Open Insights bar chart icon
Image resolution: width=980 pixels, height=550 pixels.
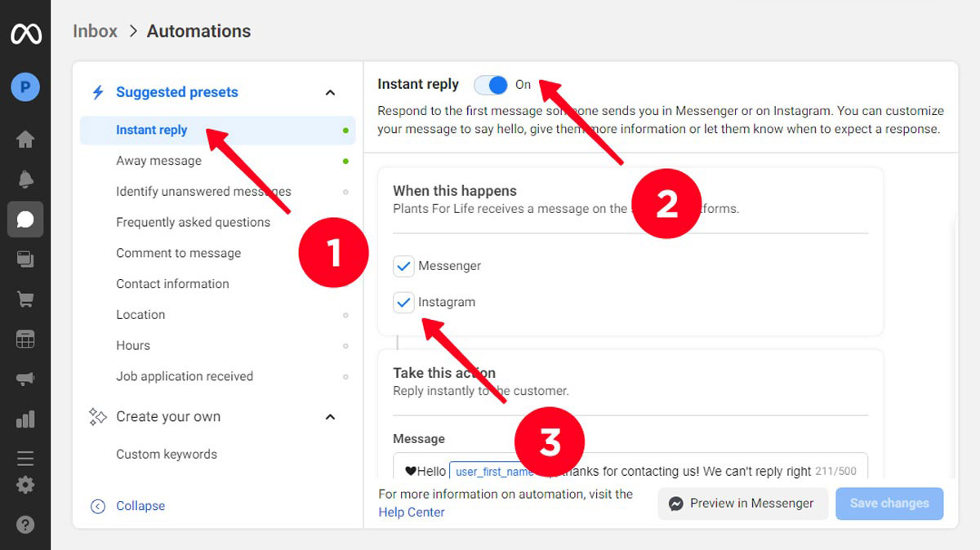25,419
